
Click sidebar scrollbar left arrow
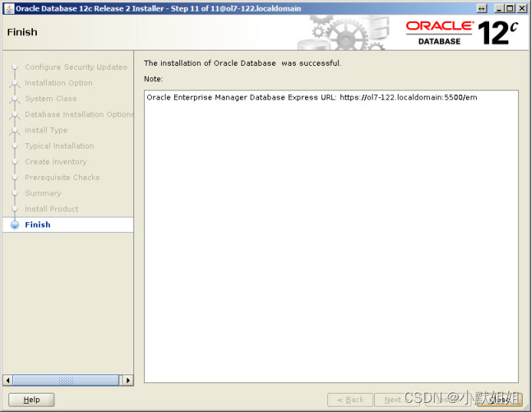click(x=8, y=380)
